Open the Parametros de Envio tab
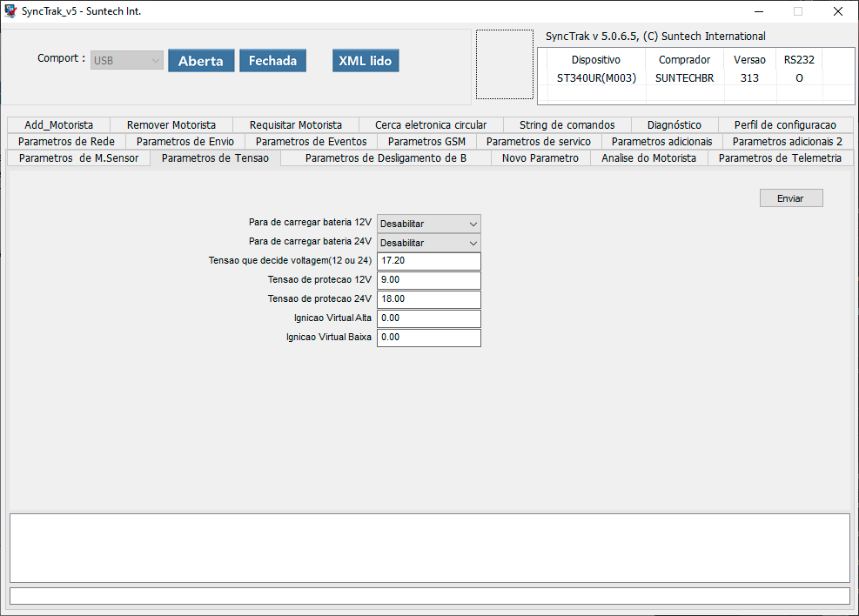Viewport: 859px width, 616px height. [185, 142]
